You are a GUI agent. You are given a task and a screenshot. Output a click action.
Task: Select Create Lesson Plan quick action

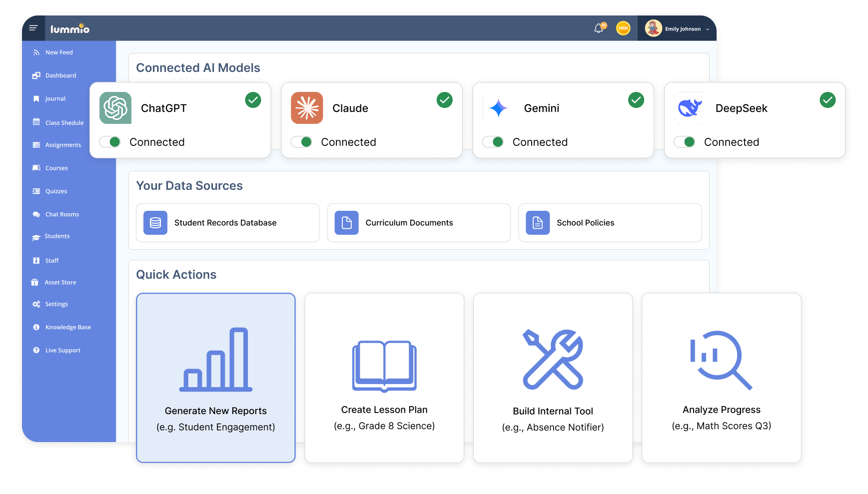click(384, 377)
